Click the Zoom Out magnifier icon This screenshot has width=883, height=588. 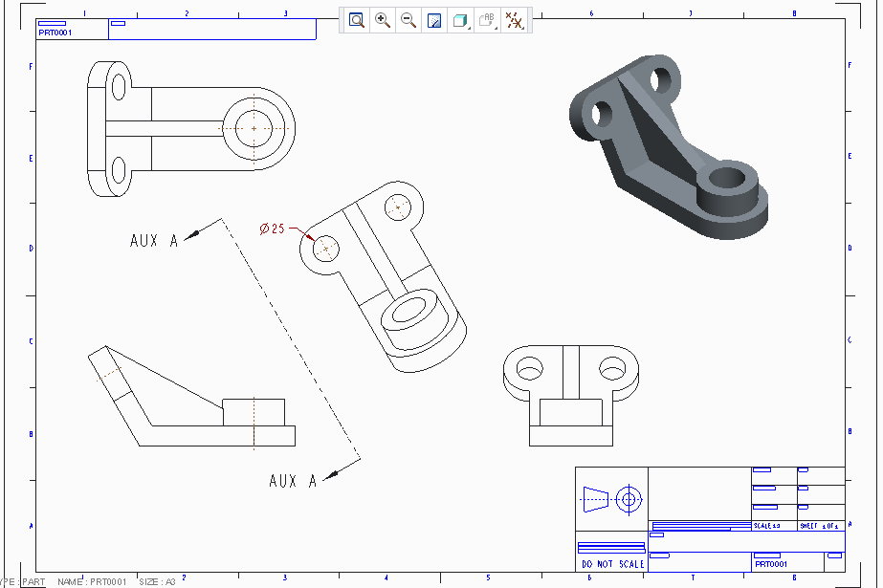click(408, 21)
